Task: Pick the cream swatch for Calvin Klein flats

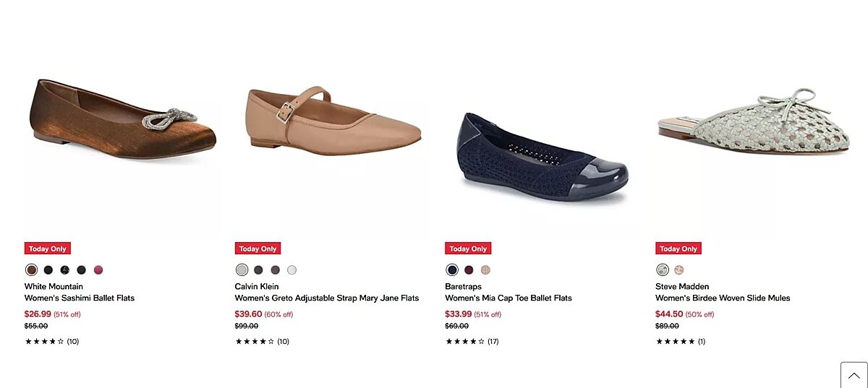Action: point(292,270)
